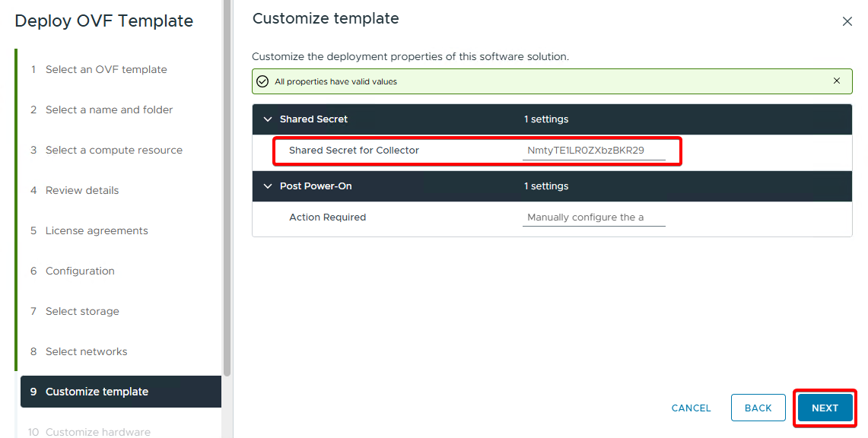Navigate to step 6 Configuration

(x=80, y=271)
